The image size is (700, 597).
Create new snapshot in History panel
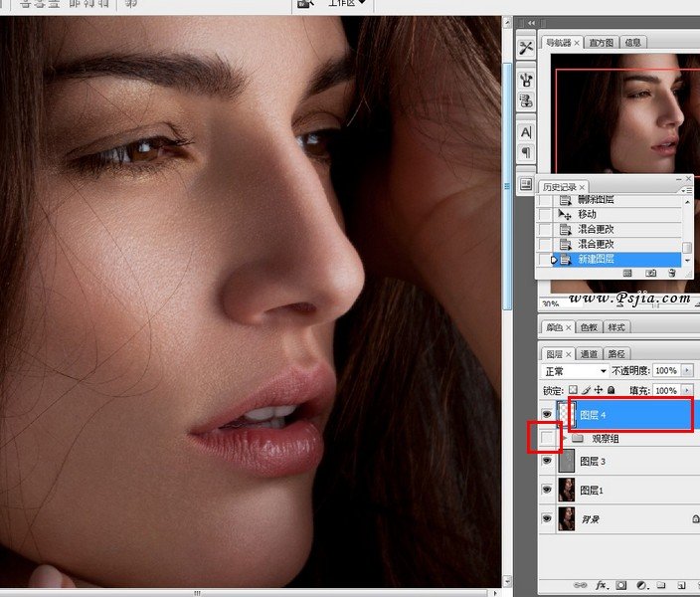point(650,272)
